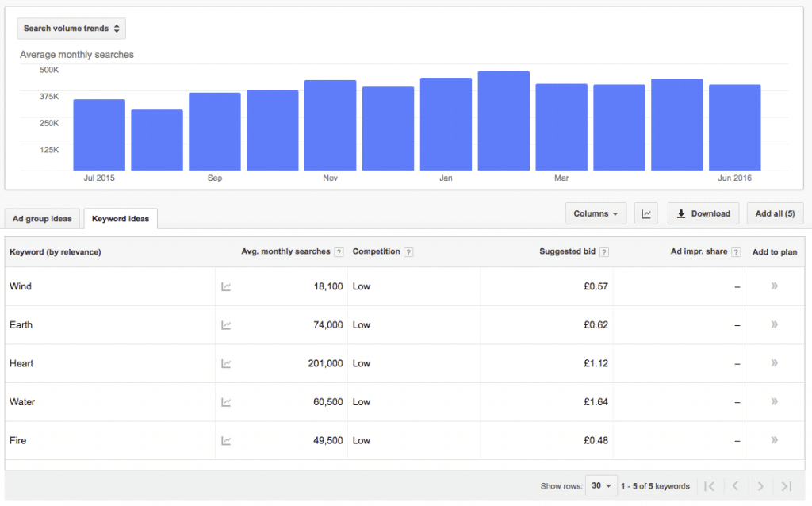Sort by Avg. monthly searches header
Image resolution: width=812 pixels, height=506 pixels.
pos(285,251)
